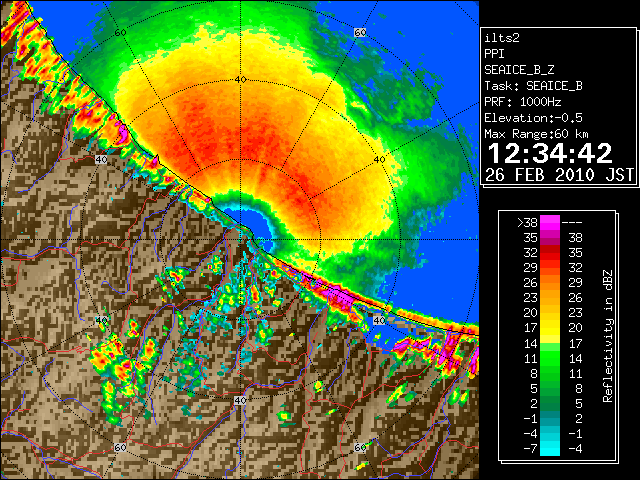This screenshot has height=480, width=640.
Task: Click the '60' range label in the southwest
Action: click(x=120, y=447)
